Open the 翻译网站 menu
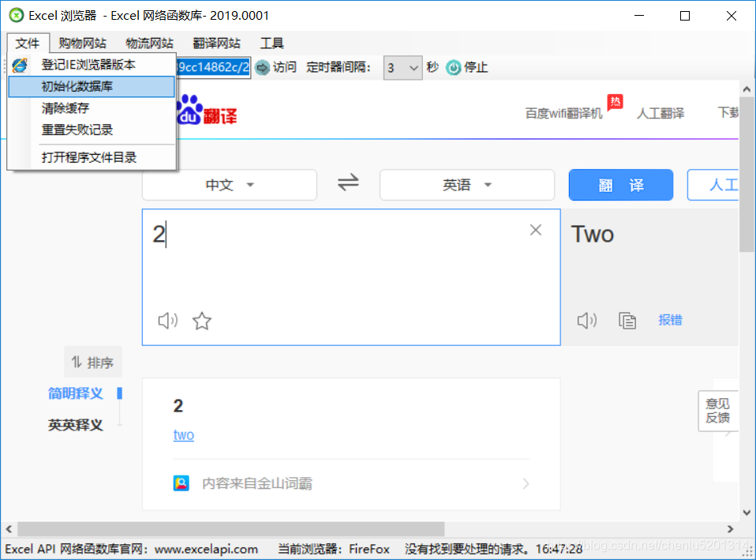The height and width of the screenshot is (560, 756). point(216,43)
